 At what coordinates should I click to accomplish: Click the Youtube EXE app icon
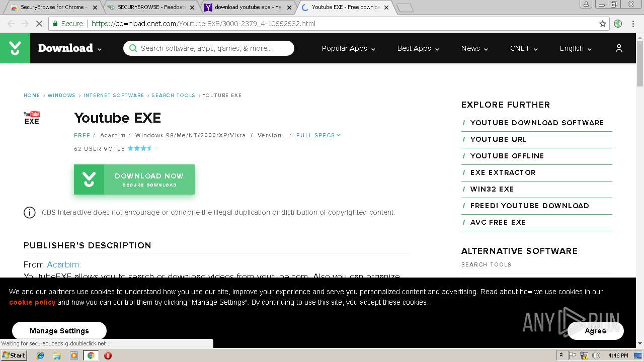32,118
